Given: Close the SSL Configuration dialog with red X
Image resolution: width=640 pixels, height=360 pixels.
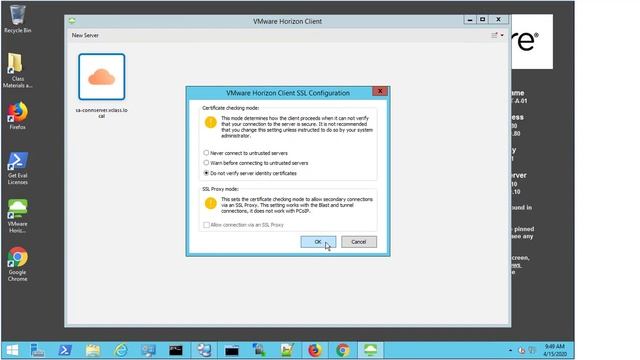Looking at the screenshot, I should click(x=380, y=91).
